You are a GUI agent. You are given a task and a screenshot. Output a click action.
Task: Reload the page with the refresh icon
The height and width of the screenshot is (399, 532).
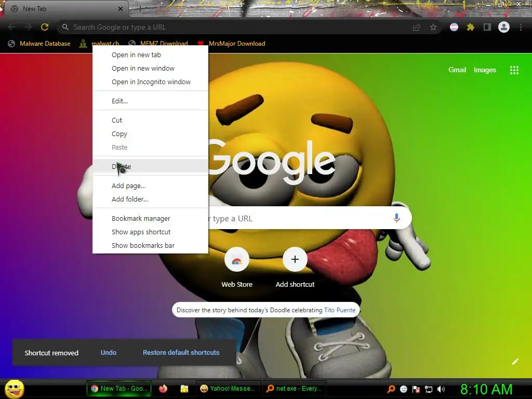pos(45,27)
